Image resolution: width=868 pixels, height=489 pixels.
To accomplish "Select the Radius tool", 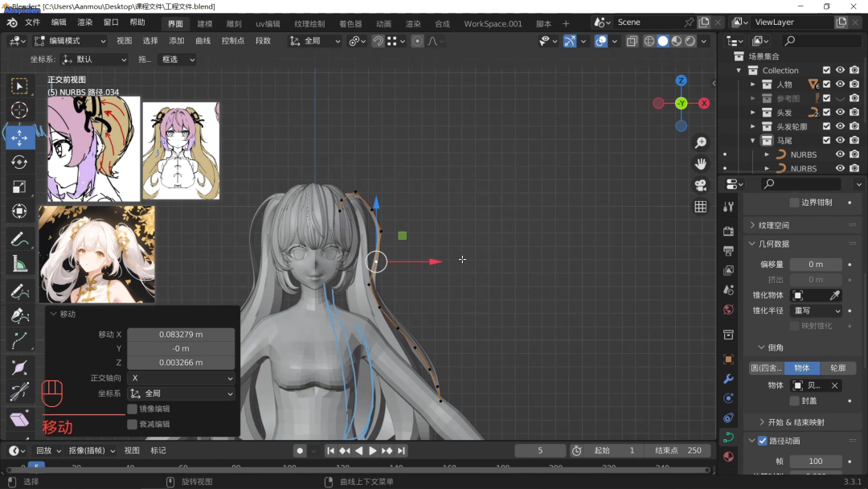I will [19, 368].
